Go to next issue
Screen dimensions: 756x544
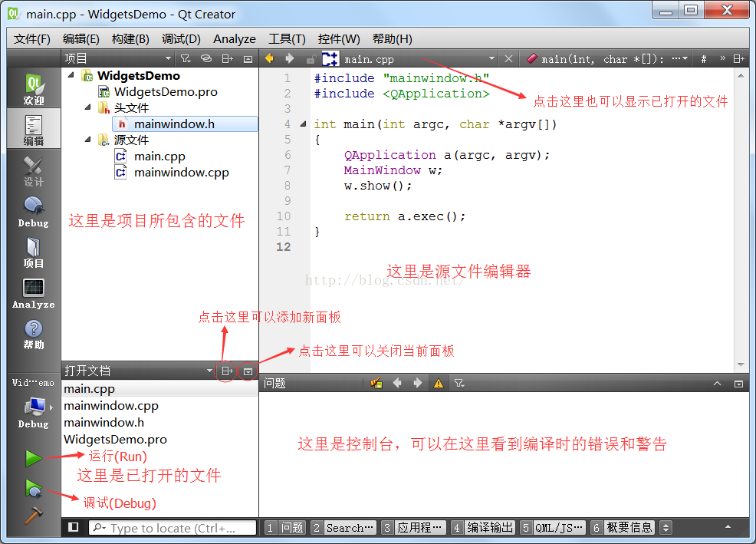click(418, 383)
